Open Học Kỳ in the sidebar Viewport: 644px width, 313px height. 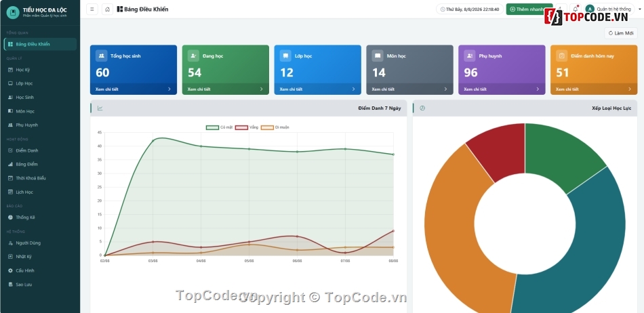point(40,70)
